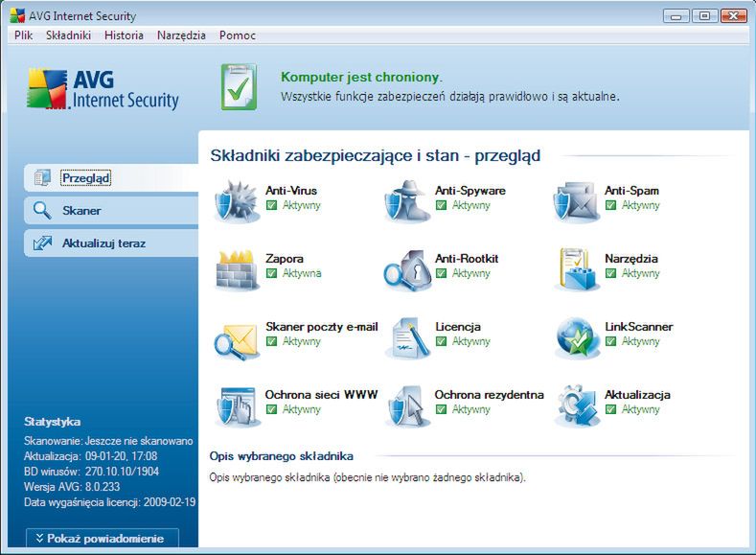Select the Anti-Spyware spy icon

click(x=406, y=201)
